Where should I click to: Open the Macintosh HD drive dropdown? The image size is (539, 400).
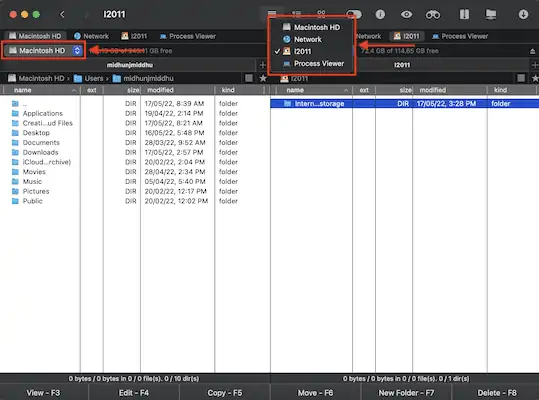[43, 51]
